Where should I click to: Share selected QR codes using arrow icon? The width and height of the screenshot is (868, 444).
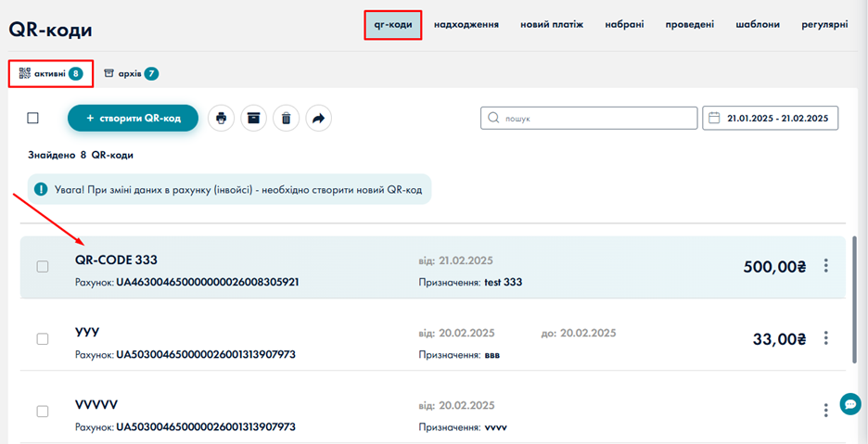318,118
